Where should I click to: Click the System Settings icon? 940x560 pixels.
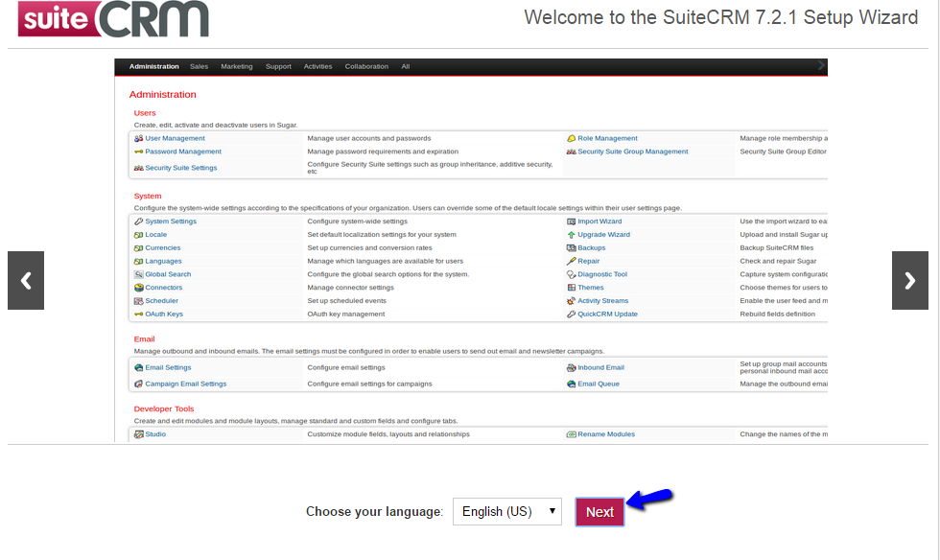click(x=138, y=222)
